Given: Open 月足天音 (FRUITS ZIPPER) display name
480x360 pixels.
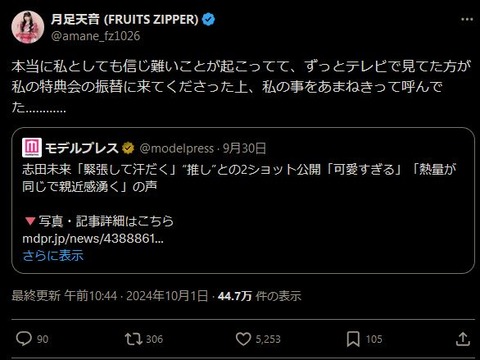Looking at the screenshot, I should point(125,19).
